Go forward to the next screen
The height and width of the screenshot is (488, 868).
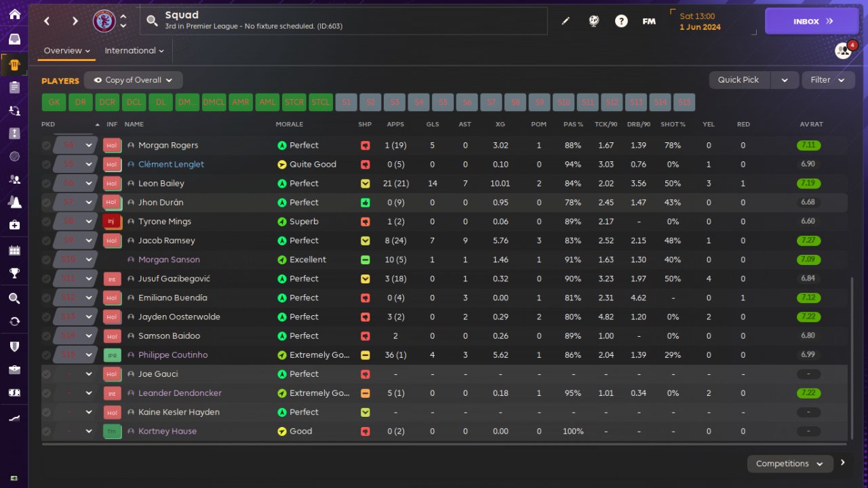pos(75,21)
